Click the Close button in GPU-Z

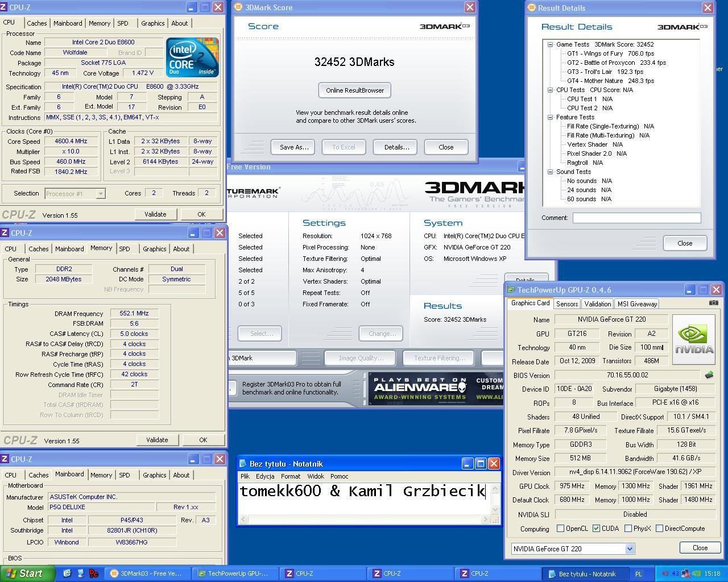tap(700, 548)
